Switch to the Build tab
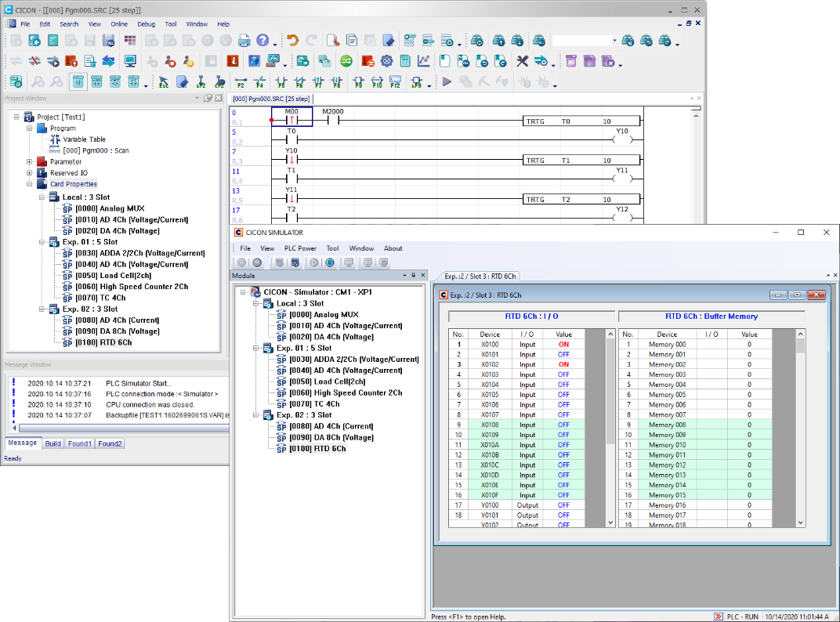Viewport: 840px width, 622px height. click(52, 443)
